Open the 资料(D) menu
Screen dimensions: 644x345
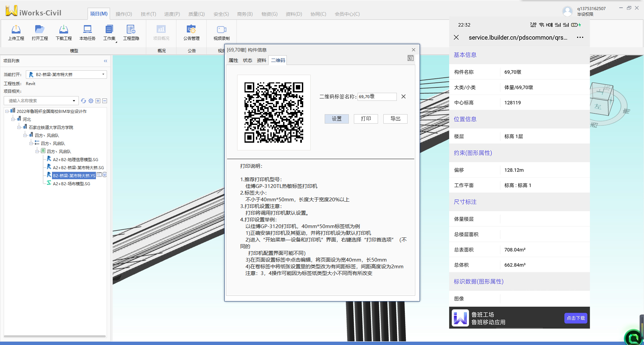click(294, 14)
